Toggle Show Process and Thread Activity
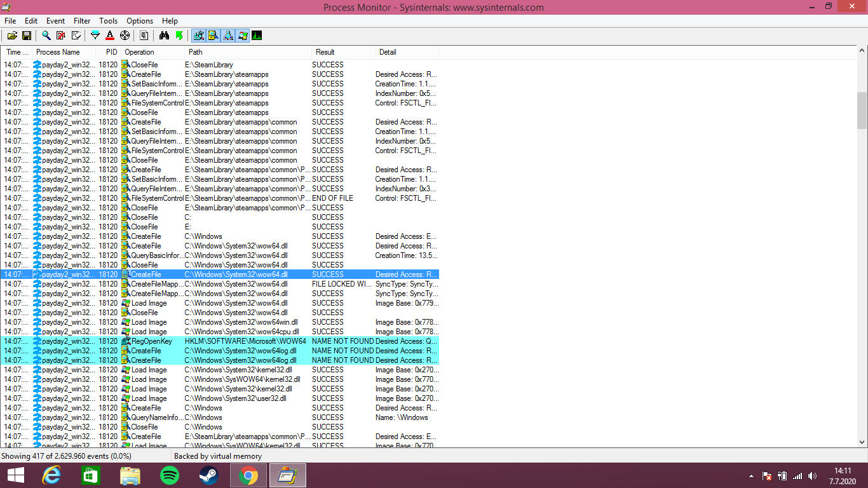This screenshot has height=488, width=868. pyautogui.click(x=243, y=36)
